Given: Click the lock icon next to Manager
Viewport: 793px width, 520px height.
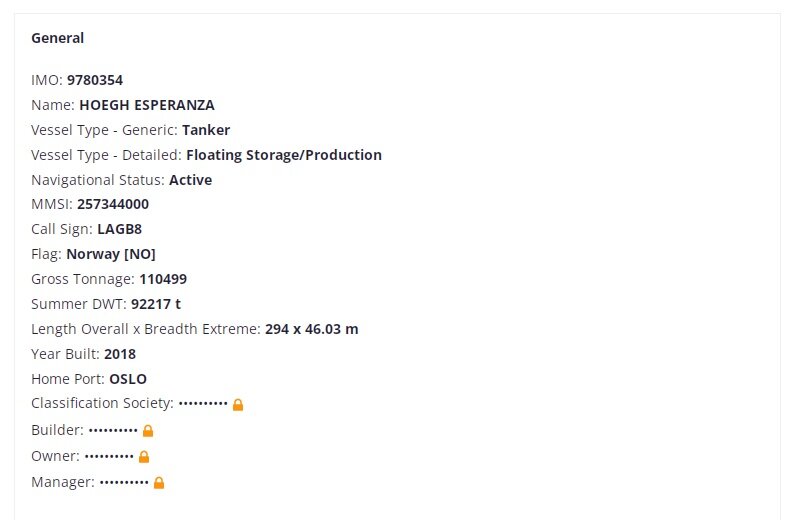Looking at the screenshot, I should 159,483.
